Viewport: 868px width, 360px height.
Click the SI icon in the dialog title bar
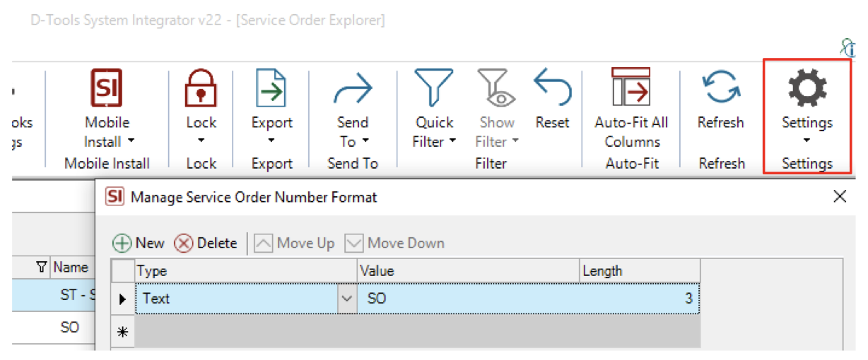[115, 198]
